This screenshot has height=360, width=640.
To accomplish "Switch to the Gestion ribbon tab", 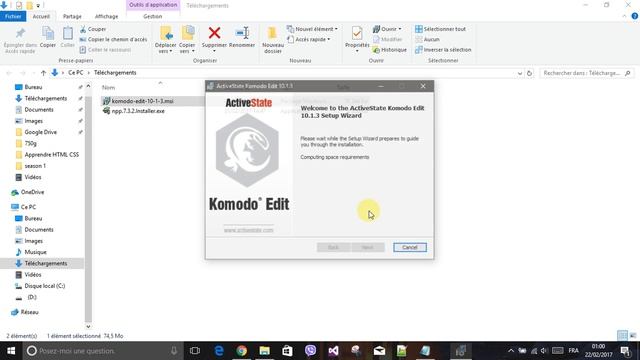I will [x=153, y=16].
